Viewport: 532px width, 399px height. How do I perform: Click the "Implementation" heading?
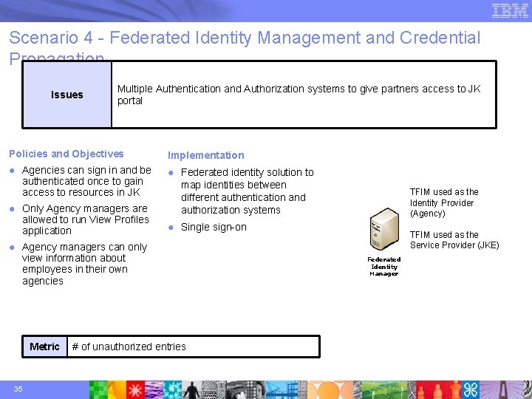coord(206,155)
